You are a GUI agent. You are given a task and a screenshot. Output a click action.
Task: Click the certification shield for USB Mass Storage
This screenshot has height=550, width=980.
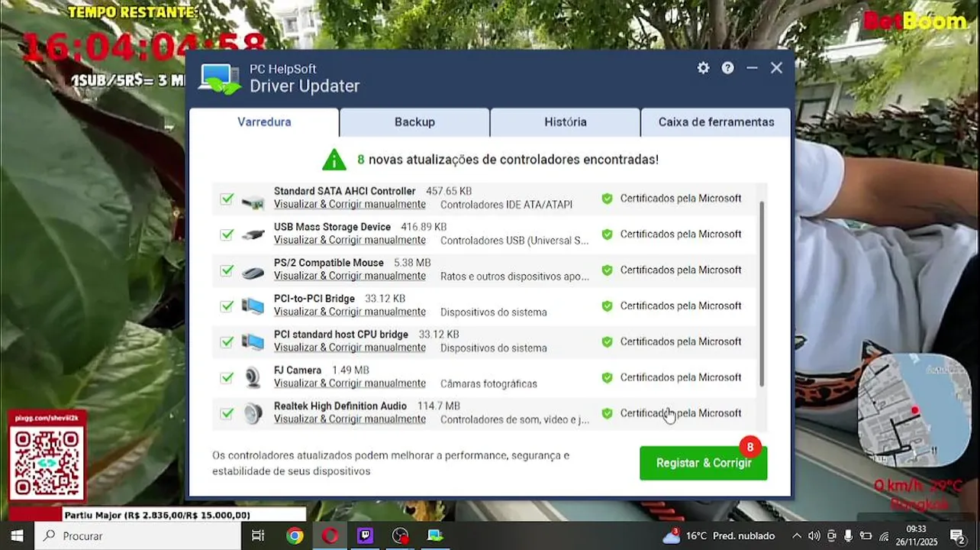pos(607,235)
